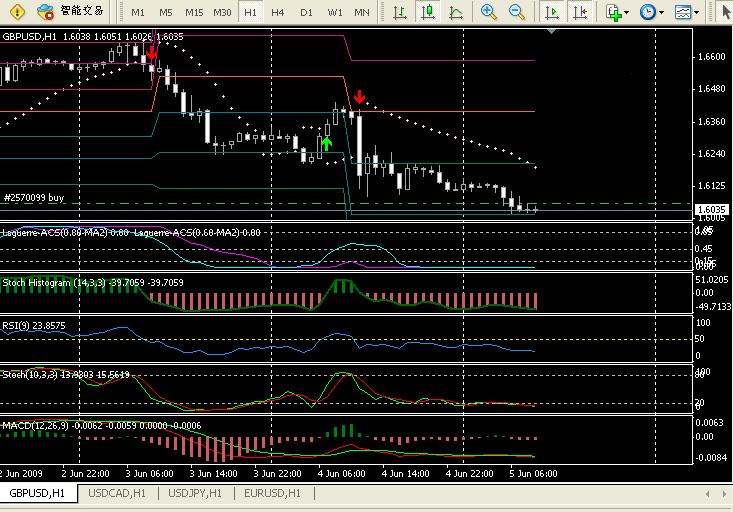733x512 pixels.
Task: Select the bar chart display icon
Action: tap(400, 12)
